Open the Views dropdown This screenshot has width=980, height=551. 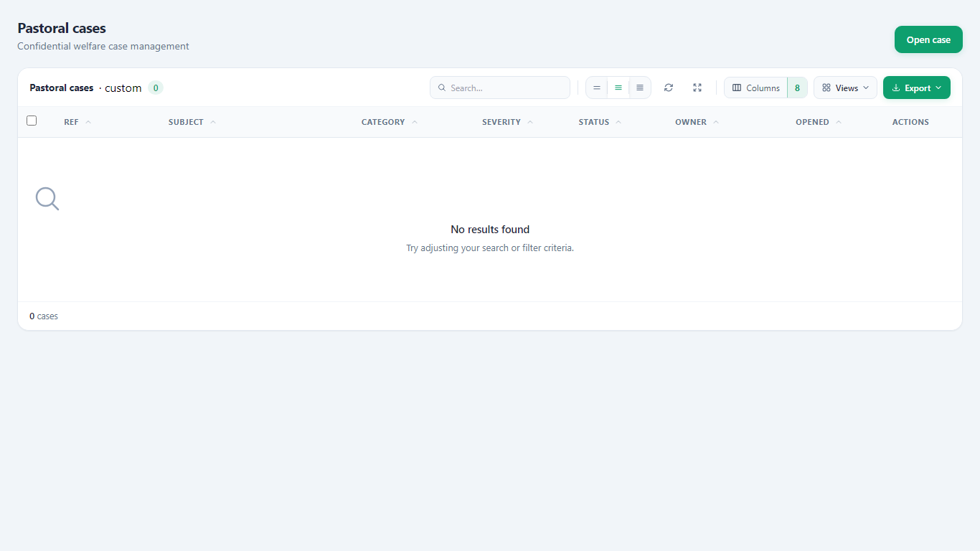tap(845, 88)
